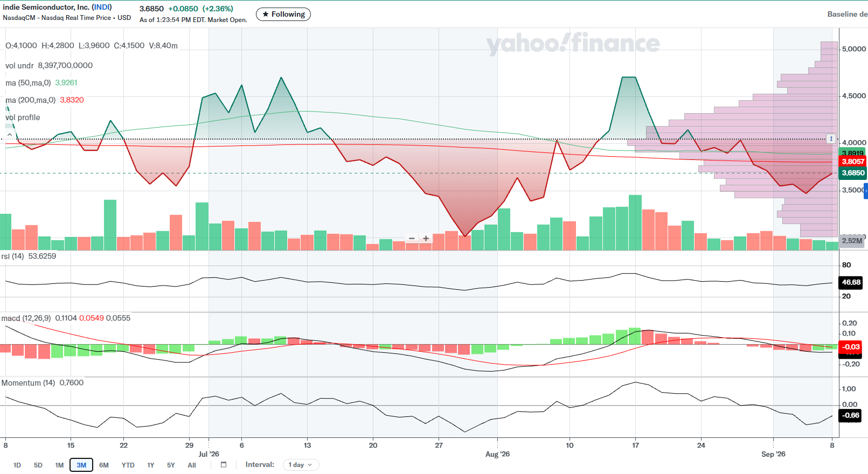Select the 6M range tab
This screenshot has width=868, height=474.
pos(104,465)
